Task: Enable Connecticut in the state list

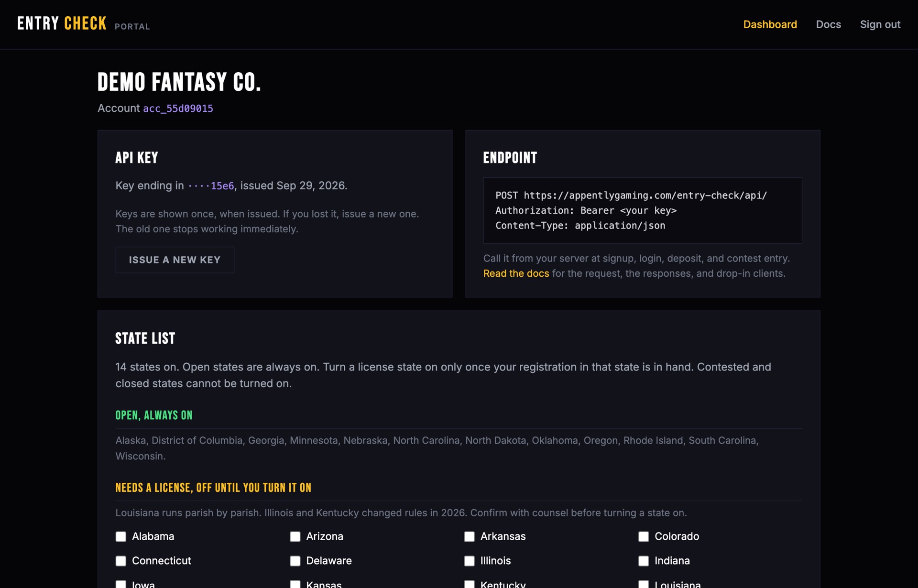Action: 121,561
